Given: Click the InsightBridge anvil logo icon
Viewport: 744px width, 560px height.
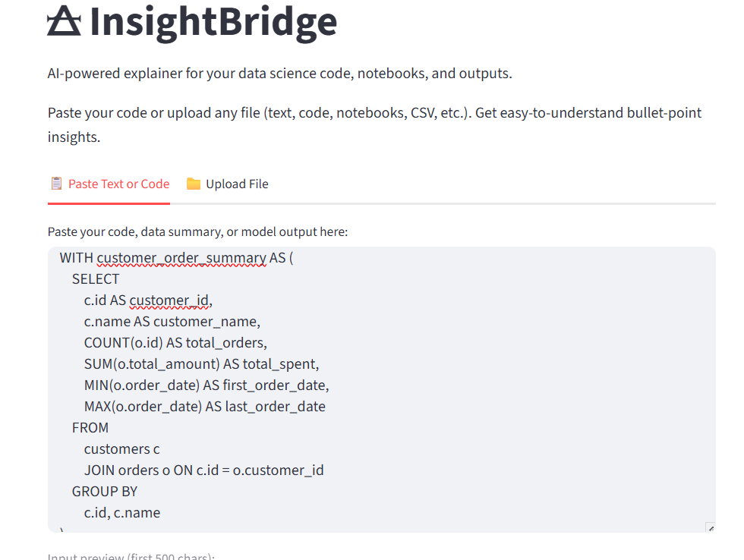Looking at the screenshot, I should click(67, 21).
